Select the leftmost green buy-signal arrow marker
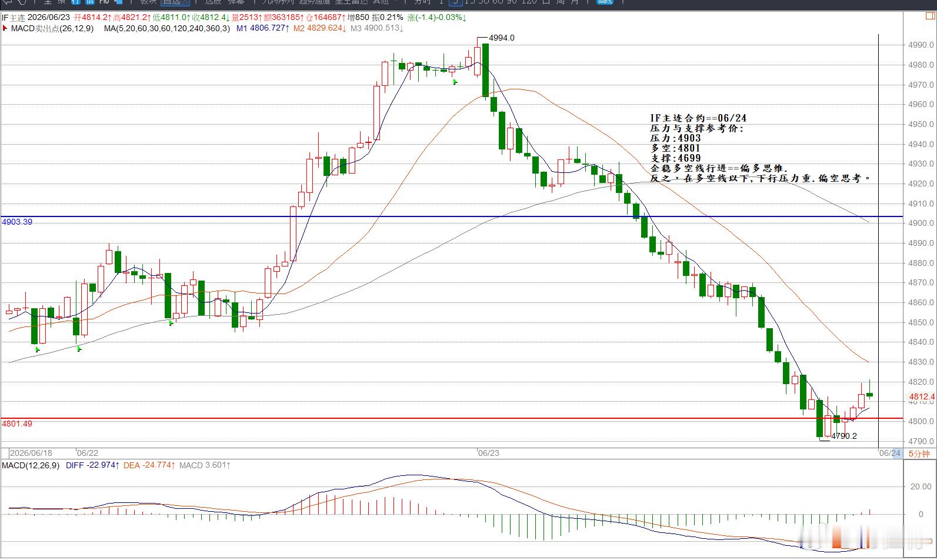This screenshot has height=560, width=937. coord(38,349)
